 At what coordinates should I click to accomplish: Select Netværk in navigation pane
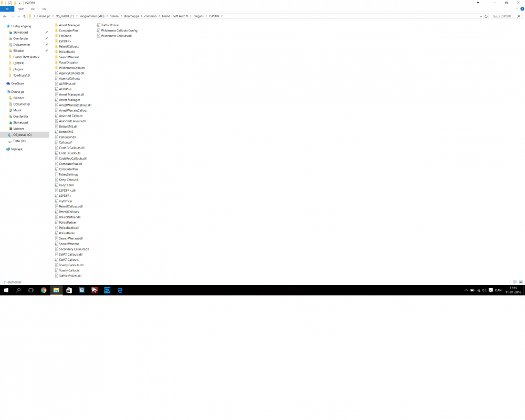pyautogui.click(x=17, y=150)
